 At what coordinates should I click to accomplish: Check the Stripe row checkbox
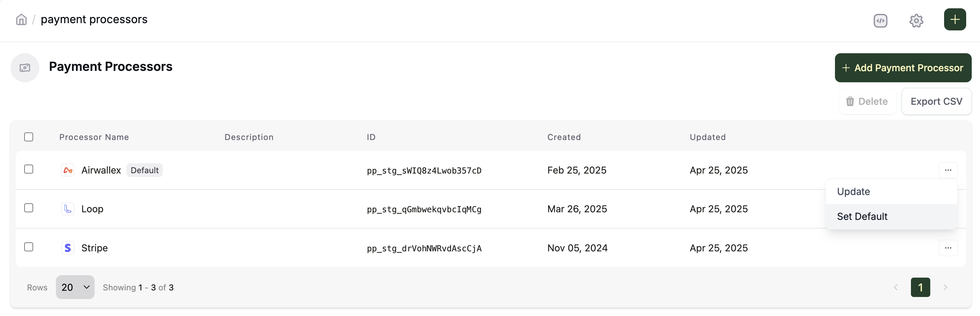29,247
